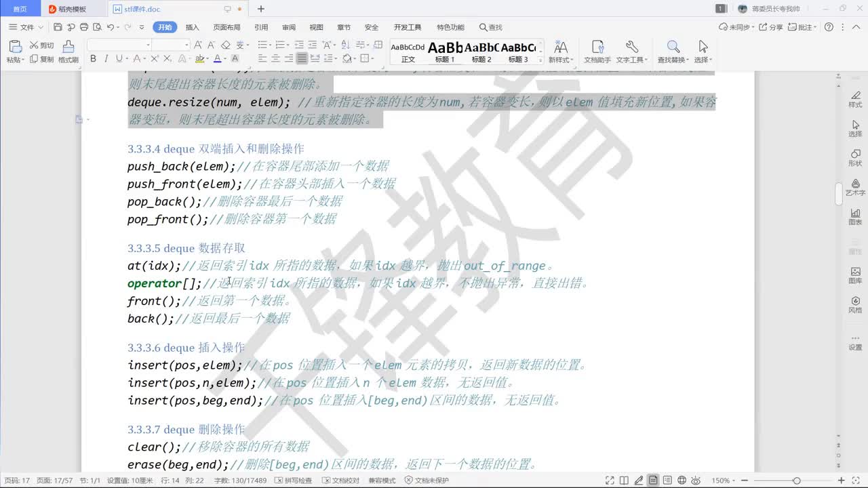Undo the last action
868x488 pixels.
coord(110,27)
